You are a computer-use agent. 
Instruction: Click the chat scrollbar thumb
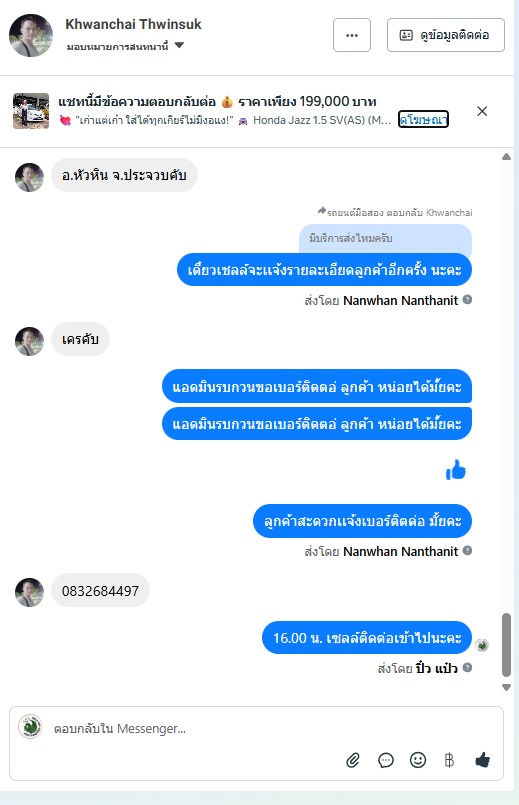[506, 645]
